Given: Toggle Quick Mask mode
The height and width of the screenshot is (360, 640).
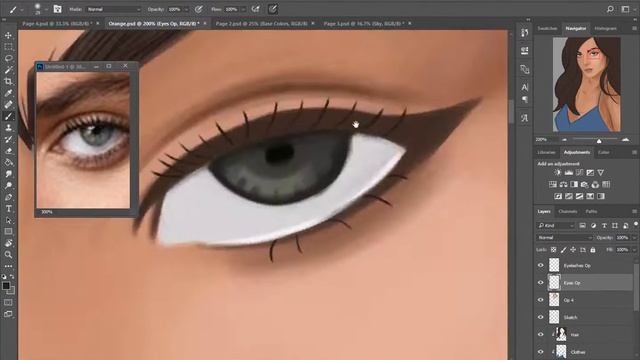Looking at the screenshot, I should coord(8,302).
